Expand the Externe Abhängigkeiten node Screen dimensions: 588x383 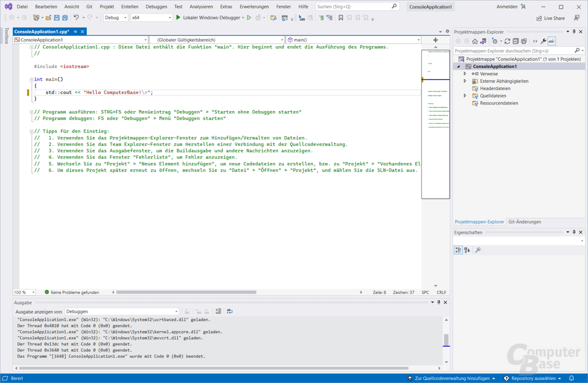pyautogui.click(x=465, y=81)
